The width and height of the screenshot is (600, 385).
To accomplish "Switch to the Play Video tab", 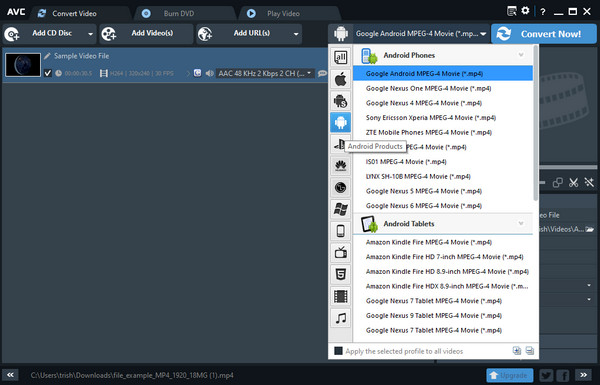I will (283, 14).
